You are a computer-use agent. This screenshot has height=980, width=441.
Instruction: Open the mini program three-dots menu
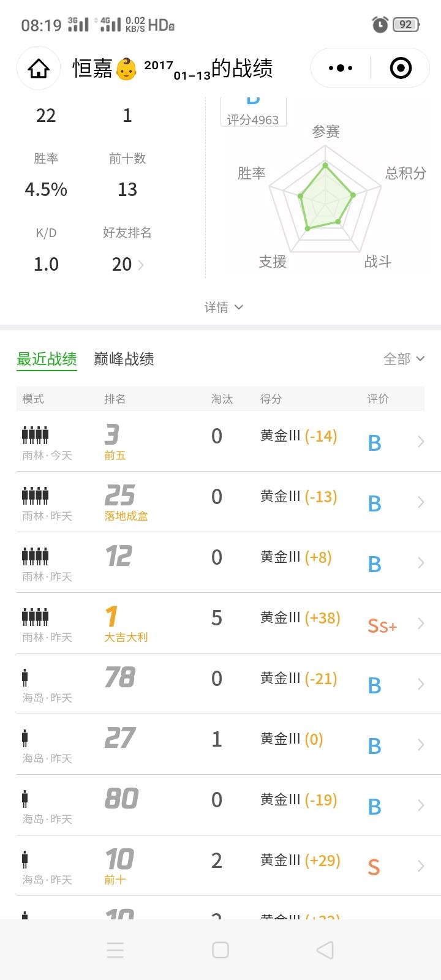341,68
